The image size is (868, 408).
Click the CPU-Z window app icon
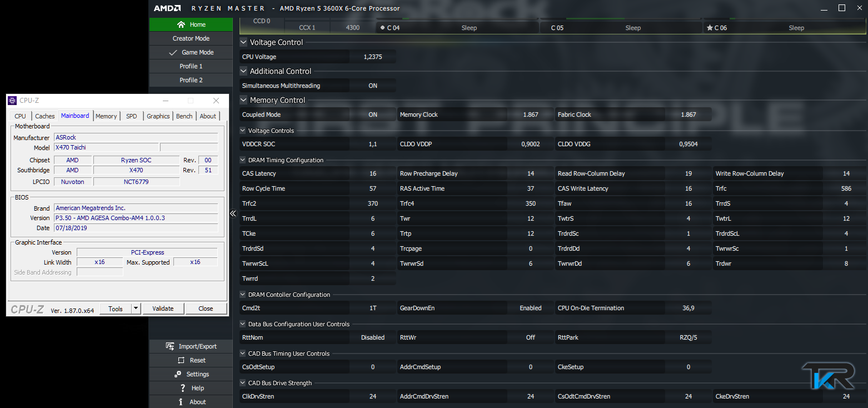pos(12,101)
